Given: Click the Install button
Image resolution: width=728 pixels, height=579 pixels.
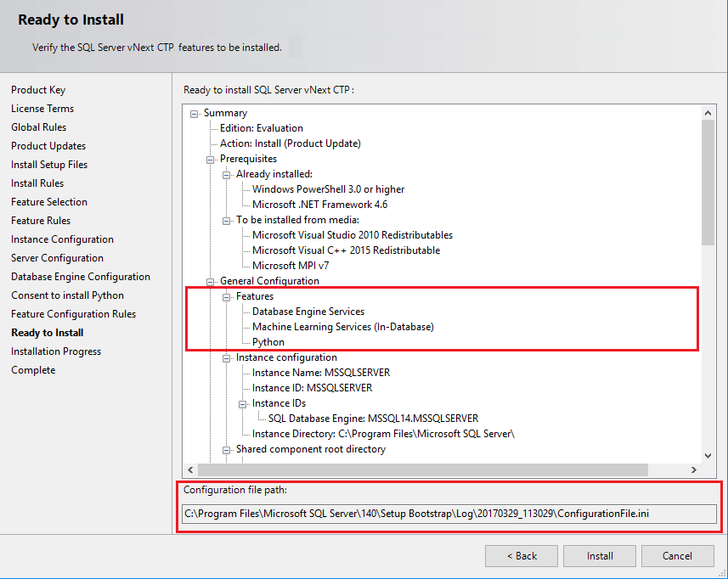Looking at the screenshot, I should pyautogui.click(x=599, y=555).
